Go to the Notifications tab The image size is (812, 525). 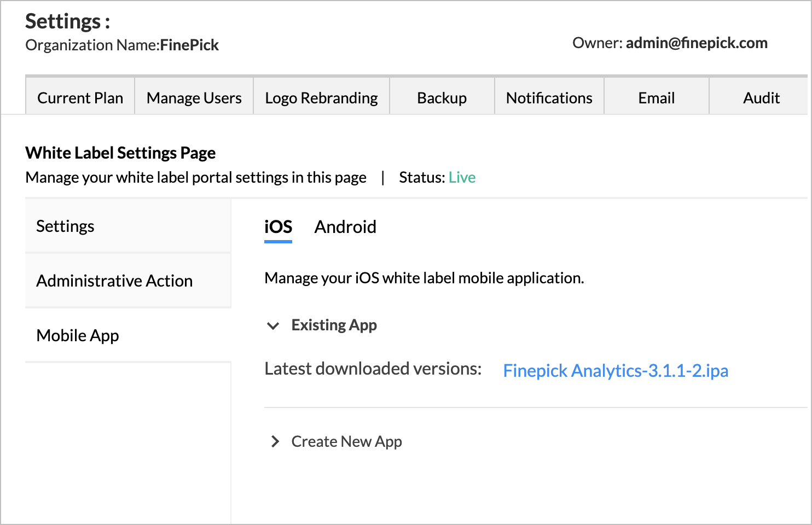tap(549, 97)
